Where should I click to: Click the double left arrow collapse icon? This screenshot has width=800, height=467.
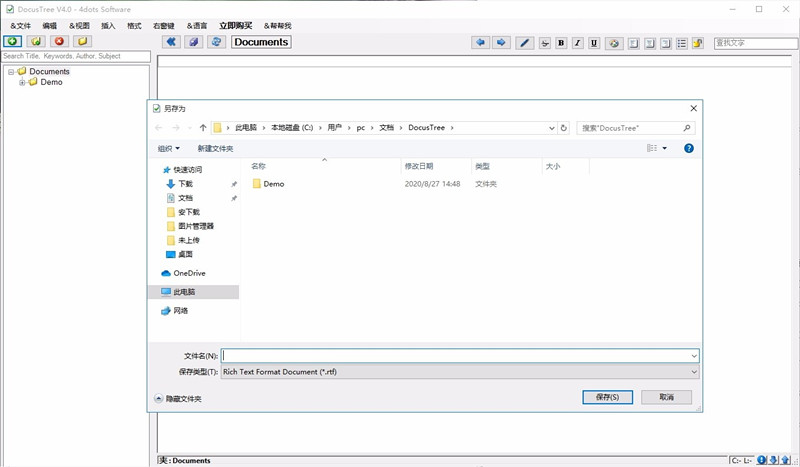tap(170, 42)
